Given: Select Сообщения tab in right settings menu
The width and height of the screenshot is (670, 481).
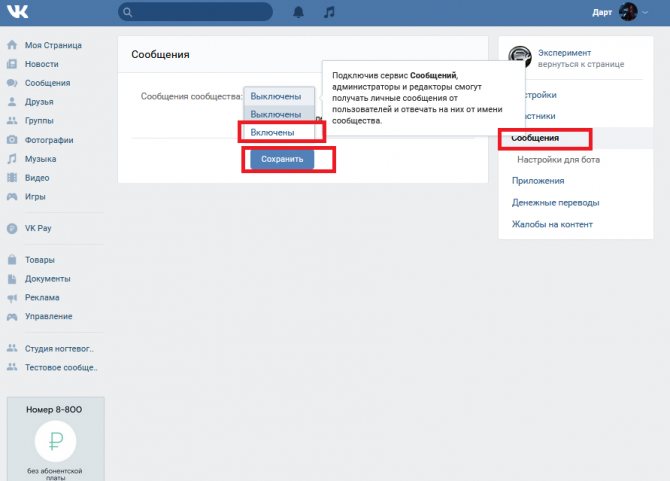Looking at the screenshot, I should coord(576,138).
